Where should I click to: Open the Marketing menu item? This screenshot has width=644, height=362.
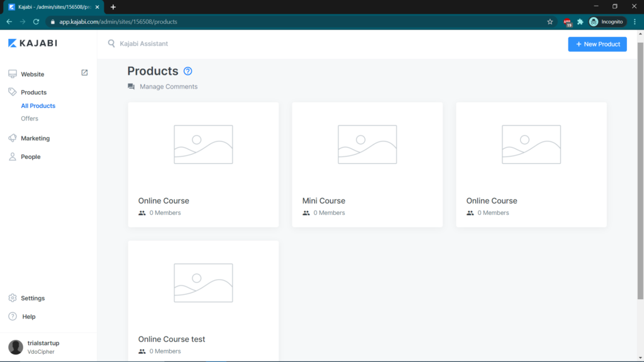(x=35, y=138)
